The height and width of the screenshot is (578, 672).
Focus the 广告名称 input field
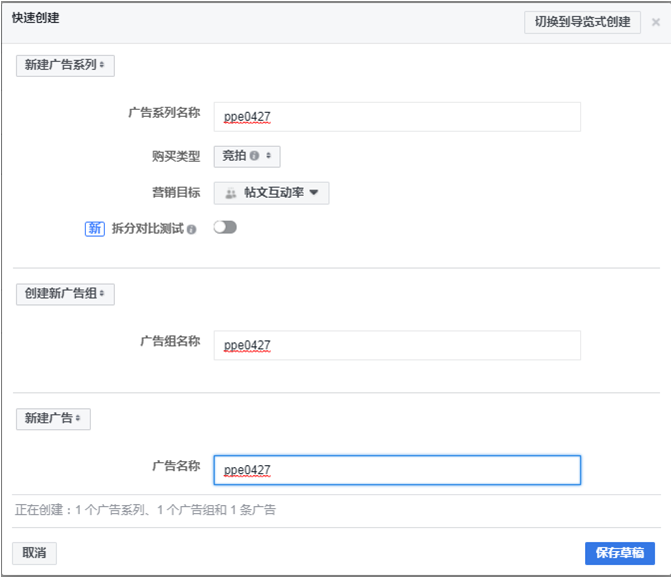pyautogui.click(x=397, y=470)
